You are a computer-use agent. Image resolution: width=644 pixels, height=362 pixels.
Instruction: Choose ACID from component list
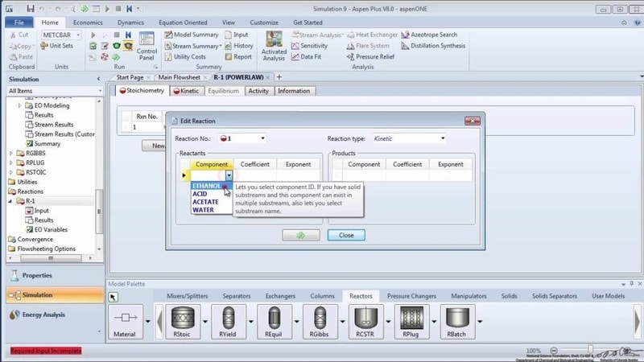(x=211, y=194)
